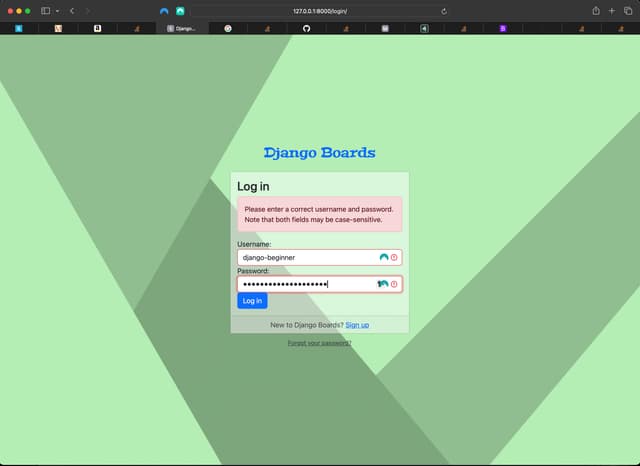Go back with the back arrow
The height and width of the screenshot is (466, 640).
[72, 11]
